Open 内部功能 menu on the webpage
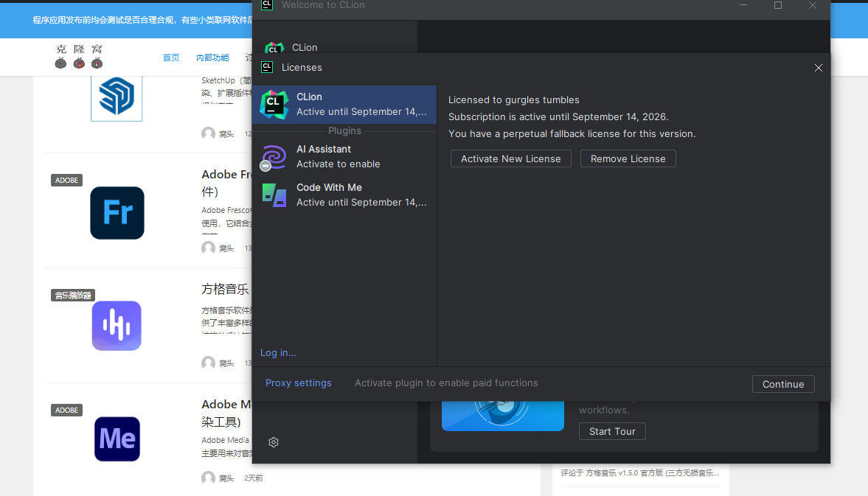 (x=212, y=57)
